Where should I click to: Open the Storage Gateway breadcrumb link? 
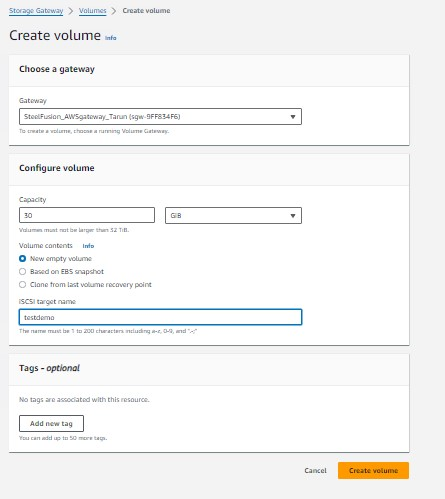(x=36, y=11)
